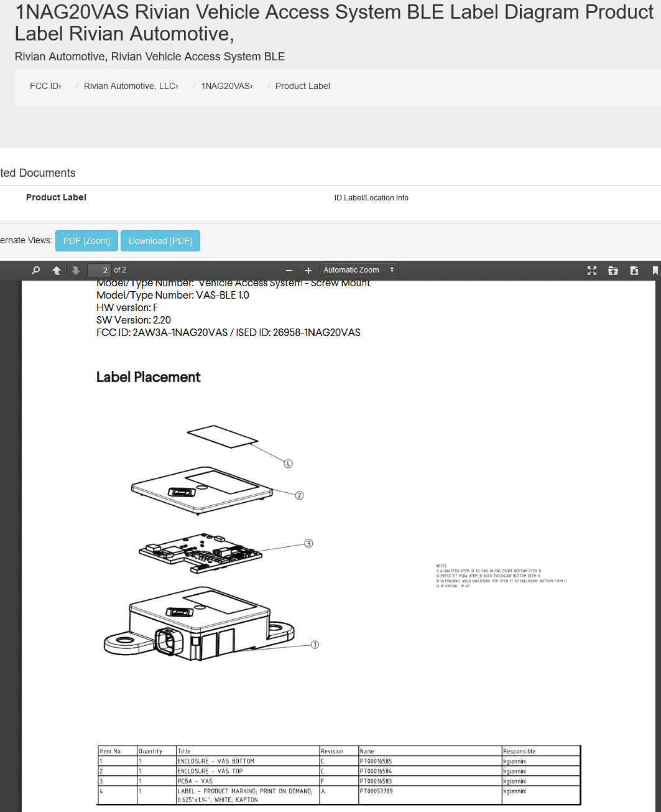This screenshot has width=661, height=812.
Task: Go to previous page with up arrow
Action: pos(57,270)
